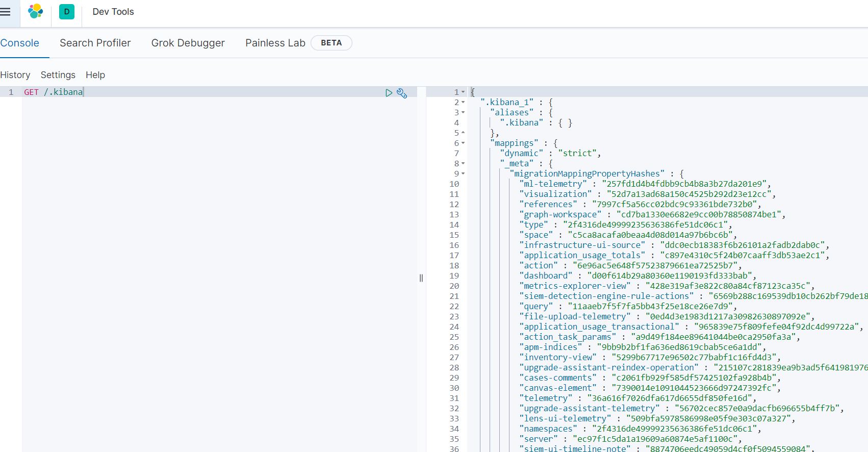Switch to the Search Profiler tab
This screenshot has height=452, width=868.
pos(95,43)
